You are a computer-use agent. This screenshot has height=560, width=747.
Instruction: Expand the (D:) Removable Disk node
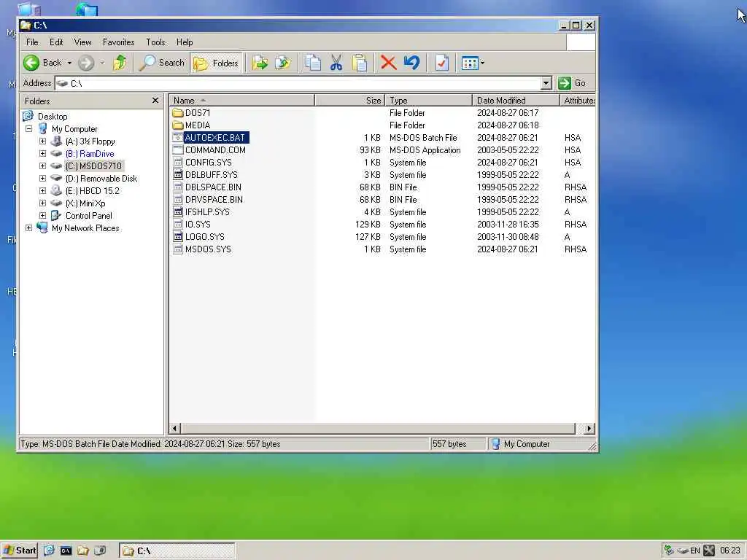pyautogui.click(x=42, y=179)
